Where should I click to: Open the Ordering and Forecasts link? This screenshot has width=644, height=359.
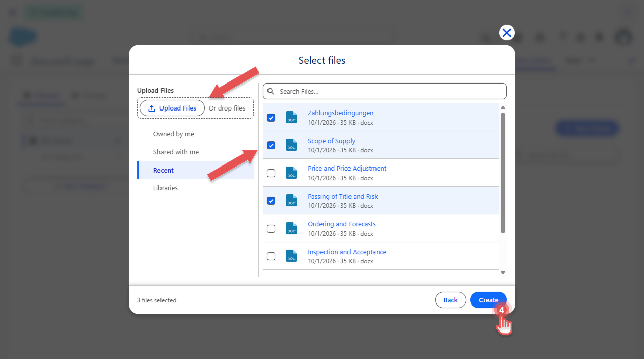342,224
